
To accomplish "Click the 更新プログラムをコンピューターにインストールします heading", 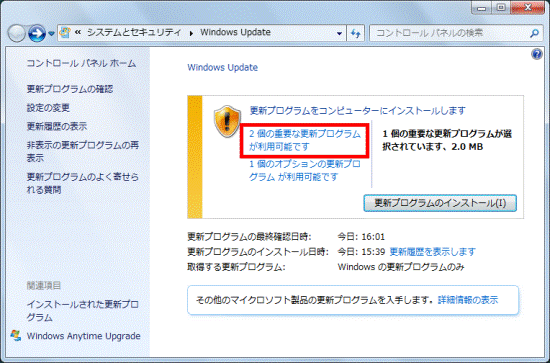I will [357, 111].
